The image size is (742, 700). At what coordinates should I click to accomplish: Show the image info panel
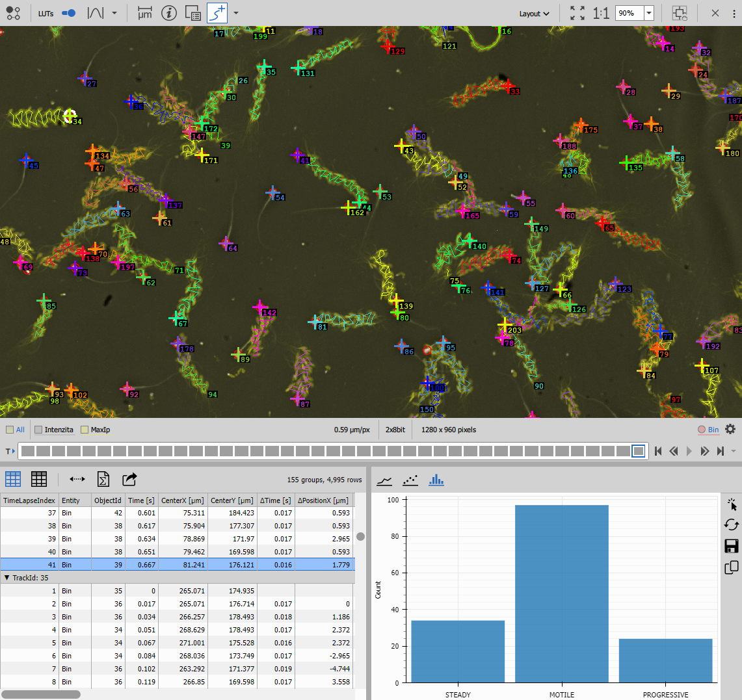click(x=169, y=13)
